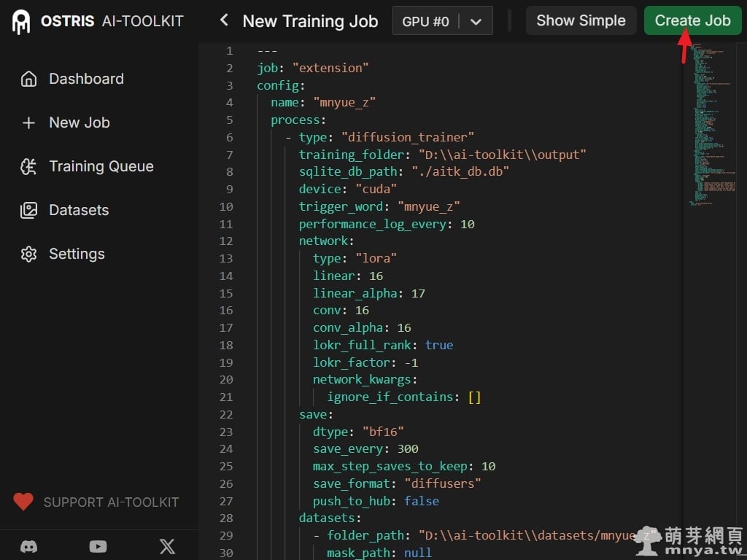The height and width of the screenshot is (560, 747).
Task: Select the Training Queue menu item
Action: (101, 166)
